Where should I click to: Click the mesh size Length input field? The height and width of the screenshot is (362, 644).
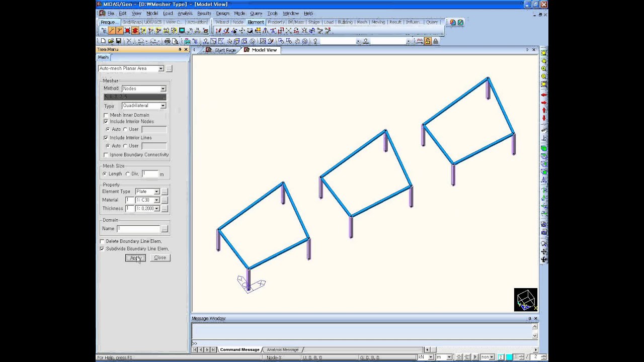pos(150,174)
